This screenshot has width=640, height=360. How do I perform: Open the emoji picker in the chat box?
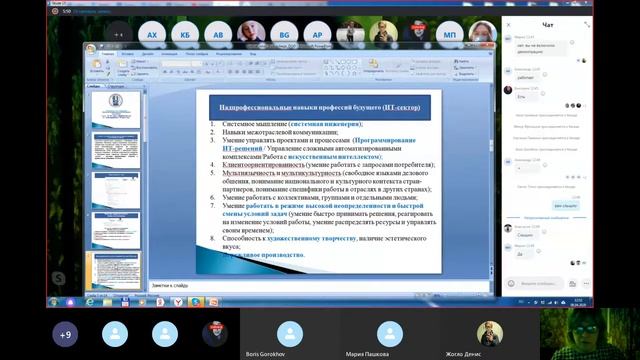(x=511, y=283)
